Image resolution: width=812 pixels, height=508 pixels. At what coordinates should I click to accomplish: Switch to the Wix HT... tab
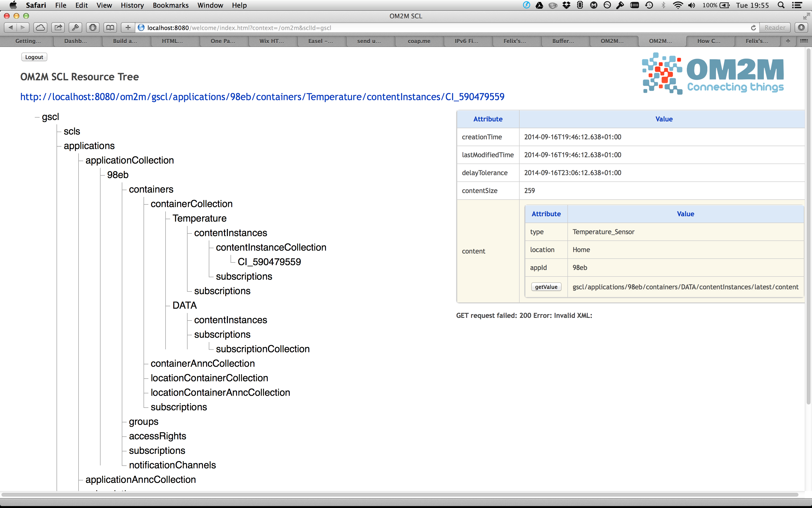(x=271, y=41)
